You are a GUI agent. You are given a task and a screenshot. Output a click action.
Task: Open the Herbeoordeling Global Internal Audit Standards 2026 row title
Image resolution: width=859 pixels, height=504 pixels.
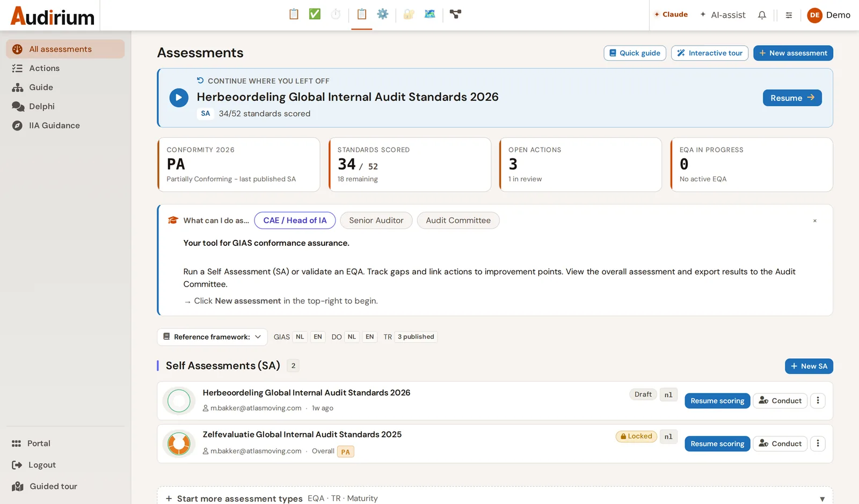(307, 393)
